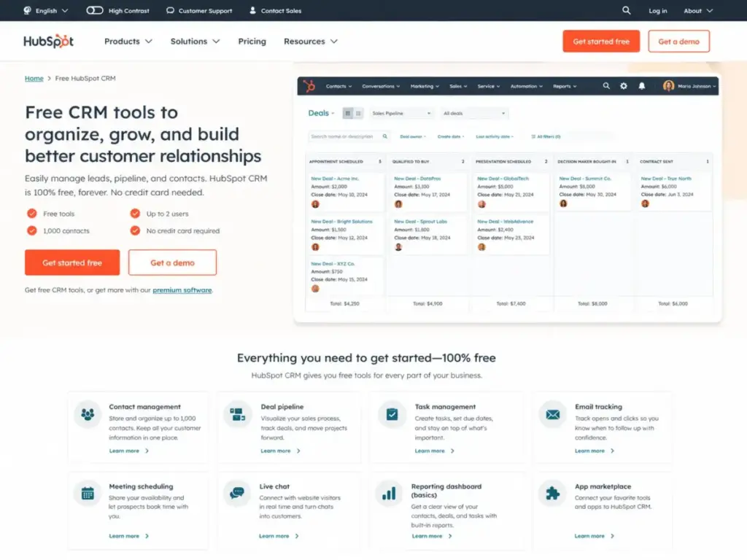Open the Create date filter dropdown
Viewport: 747px width, 560px height.
pos(451,136)
